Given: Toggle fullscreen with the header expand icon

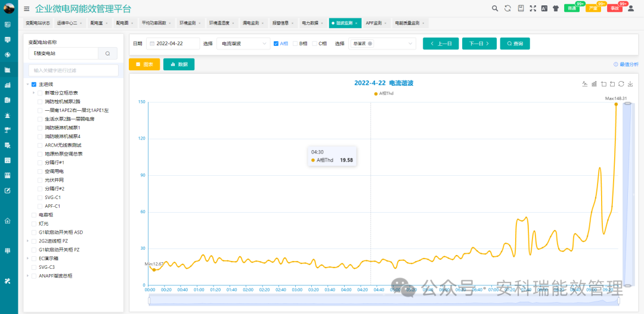Looking at the screenshot, I should [532, 8].
